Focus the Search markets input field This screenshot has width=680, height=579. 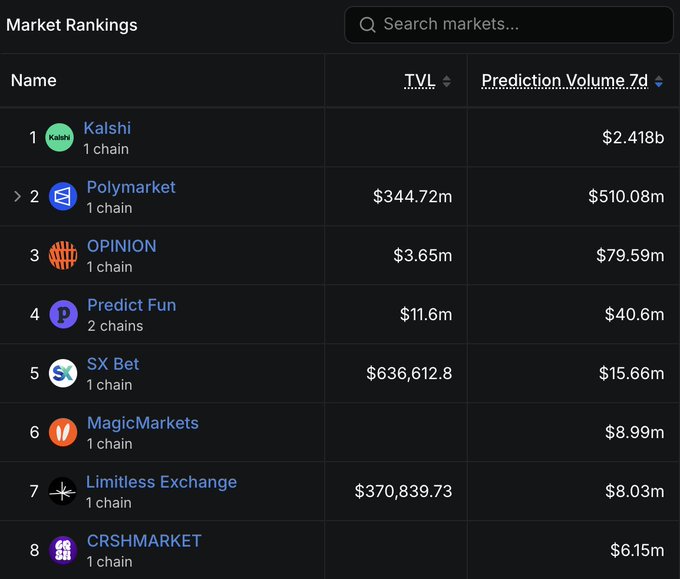pyautogui.click(x=509, y=25)
